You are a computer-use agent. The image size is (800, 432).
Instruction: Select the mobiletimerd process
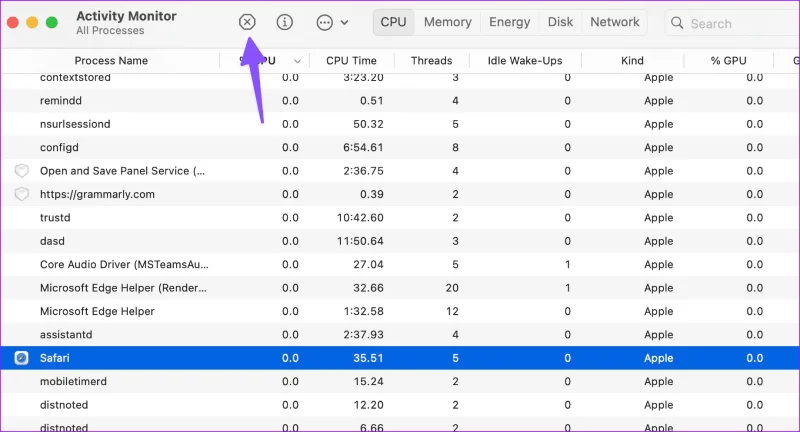tap(400, 382)
